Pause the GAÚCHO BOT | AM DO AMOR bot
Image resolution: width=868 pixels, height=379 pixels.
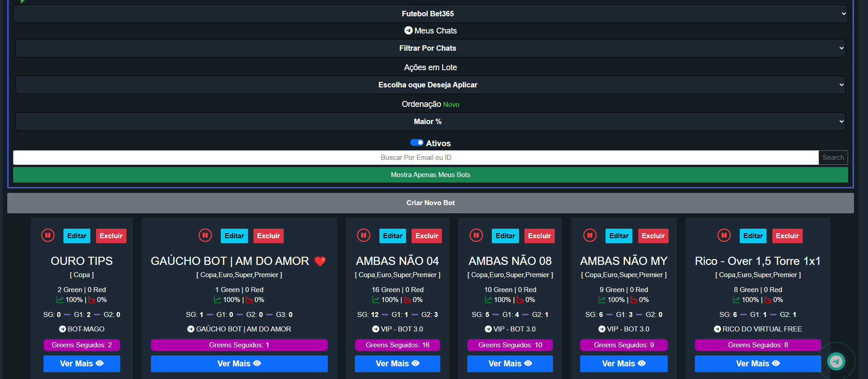(205, 235)
